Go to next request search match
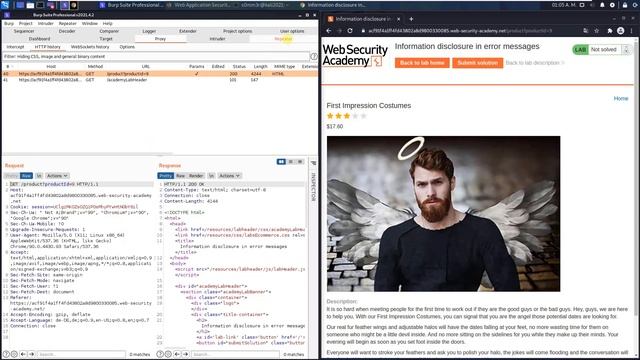The image size is (640, 360). 31,354
